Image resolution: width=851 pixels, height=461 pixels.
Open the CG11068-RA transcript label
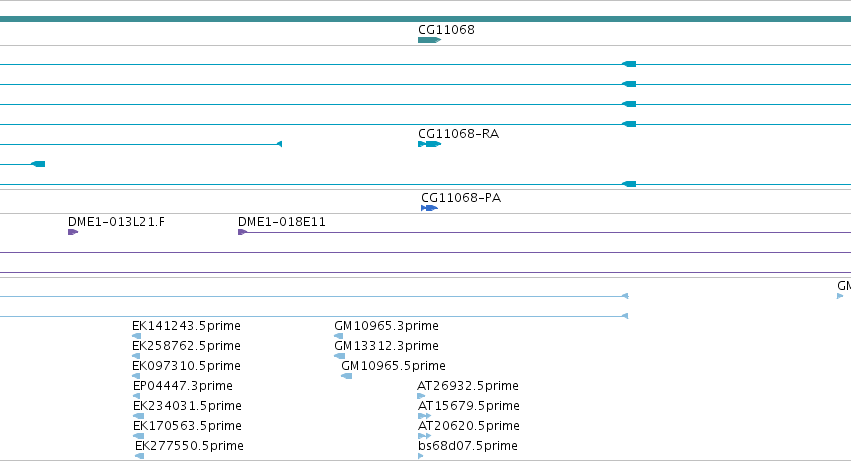[459, 134]
